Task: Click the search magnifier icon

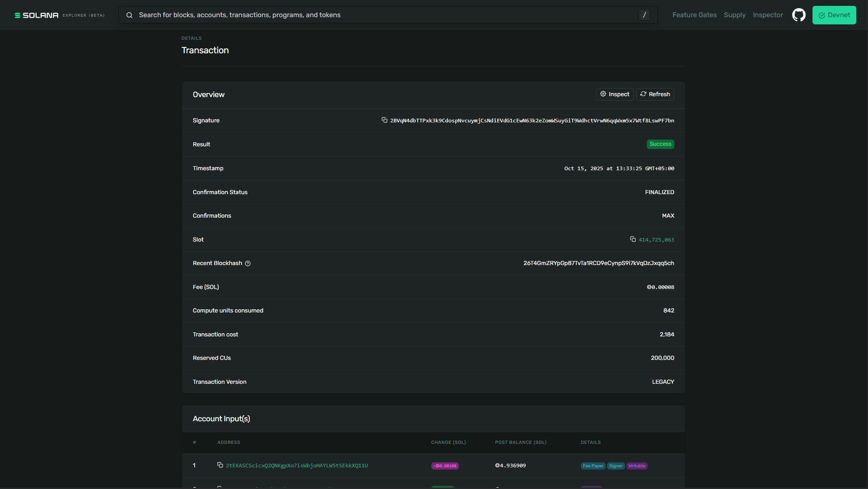Action: (x=129, y=15)
